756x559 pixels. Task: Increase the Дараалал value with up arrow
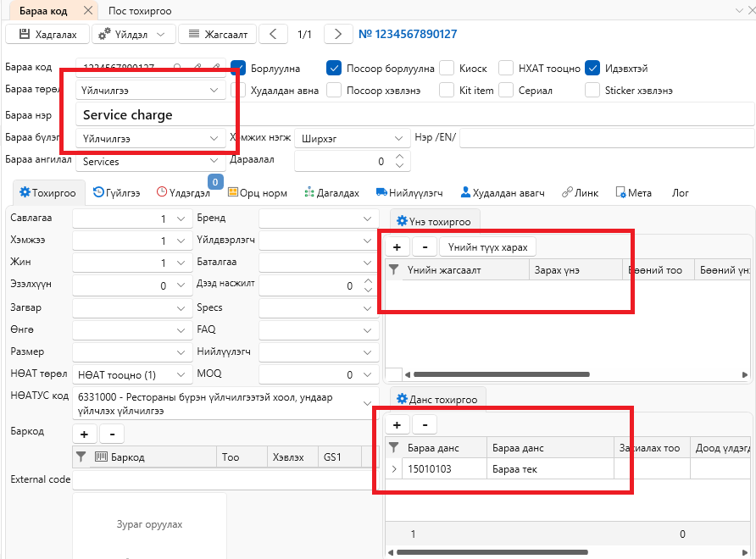[399, 157]
